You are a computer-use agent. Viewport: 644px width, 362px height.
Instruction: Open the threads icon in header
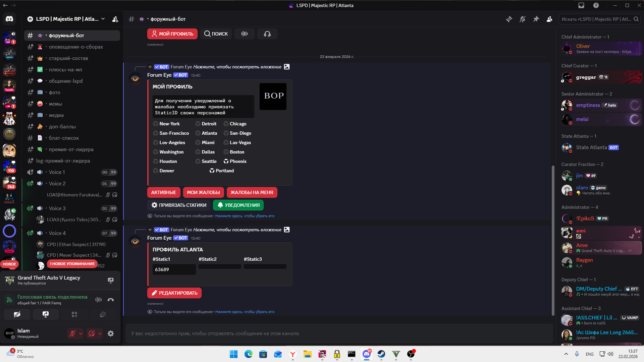point(509,19)
